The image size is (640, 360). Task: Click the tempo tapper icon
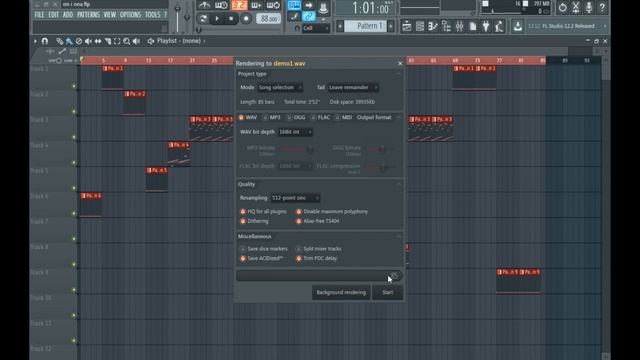pos(499,27)
